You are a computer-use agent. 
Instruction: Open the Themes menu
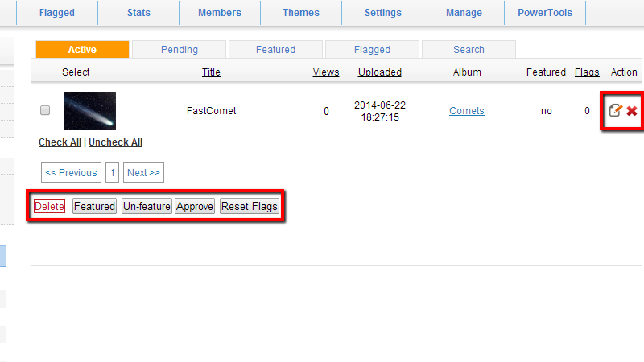click(x=301, y=13)
